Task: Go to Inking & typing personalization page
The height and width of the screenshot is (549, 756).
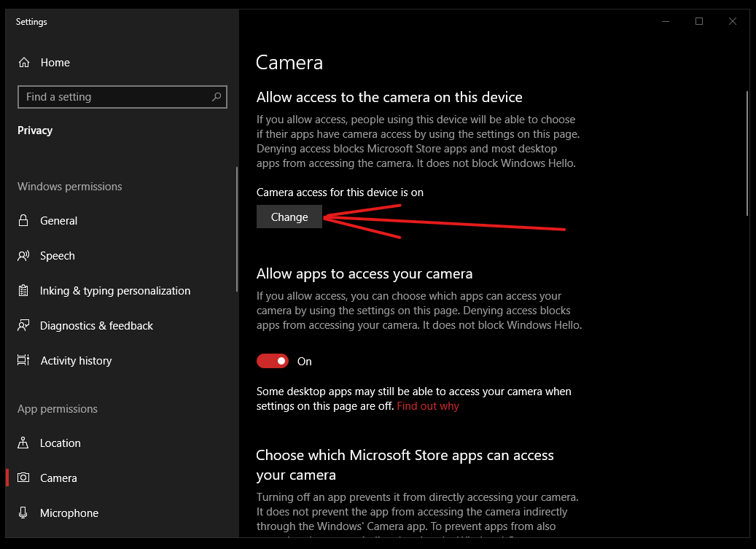Action: tap(114, 291)
